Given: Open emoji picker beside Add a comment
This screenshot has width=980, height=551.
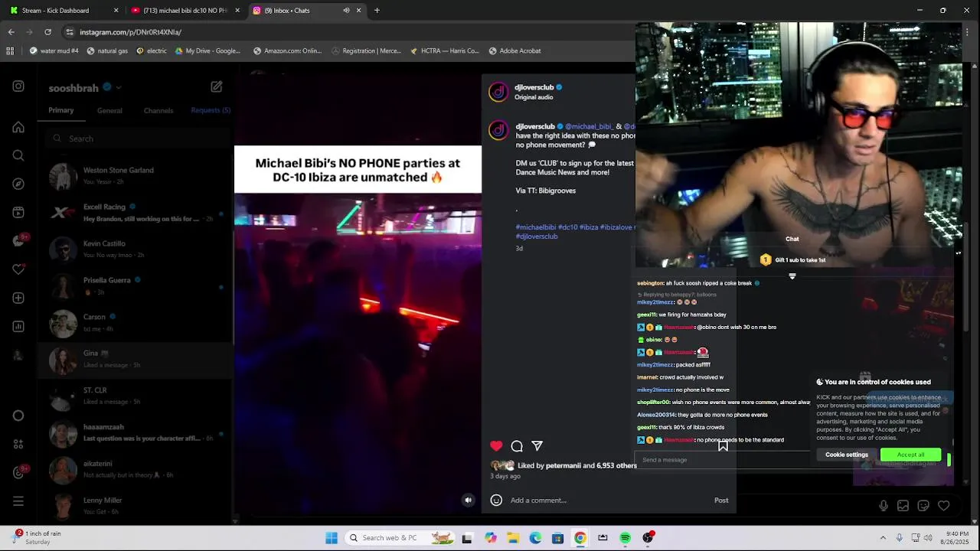Looking at the screenshot, I should [x=496, y=500].
